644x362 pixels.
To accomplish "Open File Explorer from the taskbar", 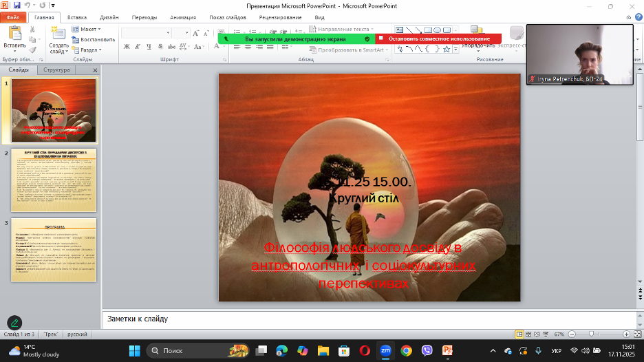I will click(x=323, y=350).
